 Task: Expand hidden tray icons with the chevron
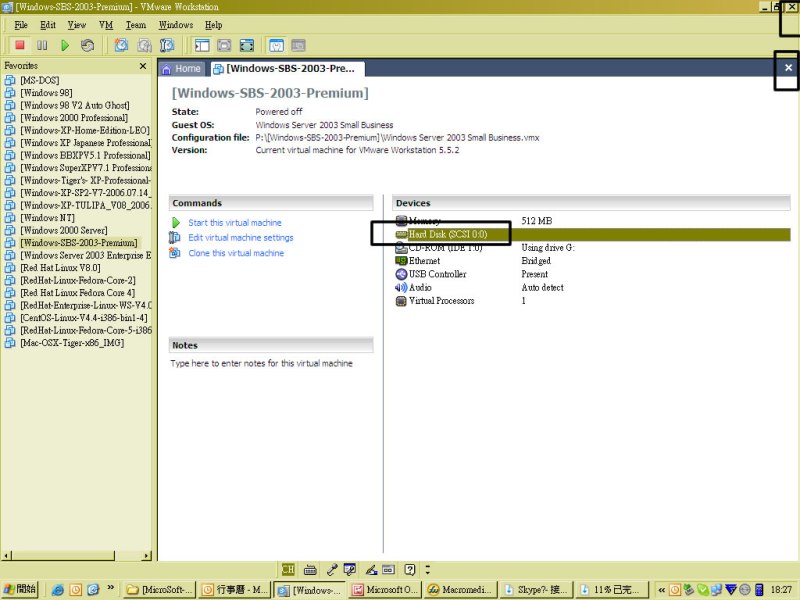click(661, 590)
